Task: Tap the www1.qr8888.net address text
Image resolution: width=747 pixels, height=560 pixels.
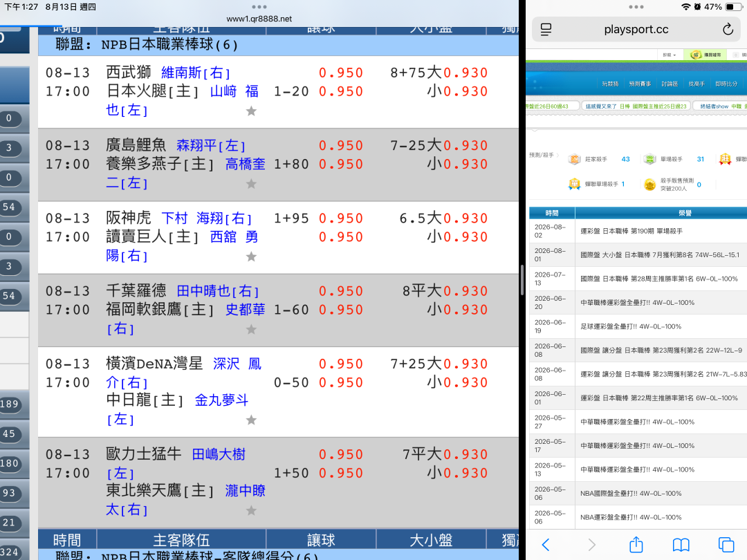Action: click(259, 19)
